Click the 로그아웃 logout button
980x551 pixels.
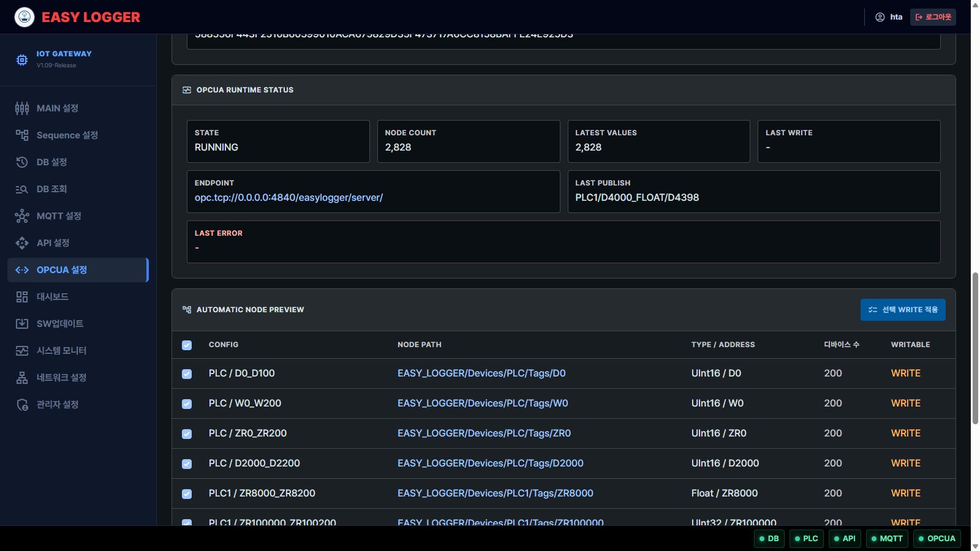(x=933, y=17)
